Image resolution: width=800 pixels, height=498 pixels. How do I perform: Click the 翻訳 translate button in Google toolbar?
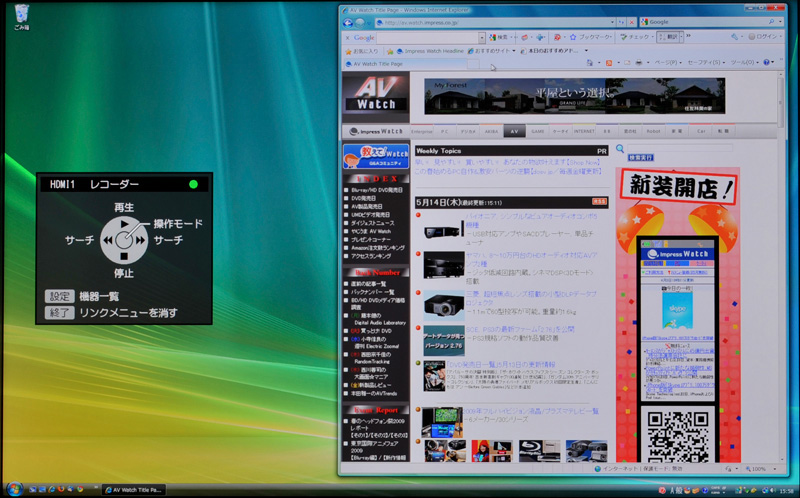point(669,37)
